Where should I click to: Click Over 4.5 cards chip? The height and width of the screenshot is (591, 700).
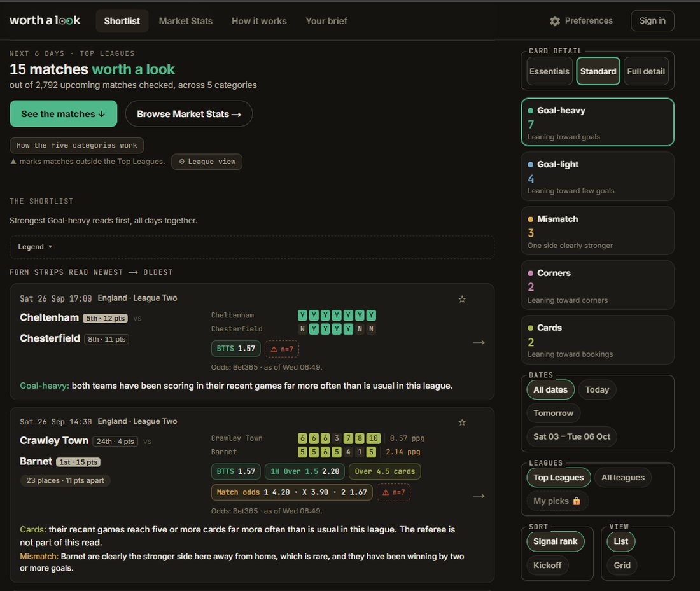pyautogui.click(x=384, y=471)
